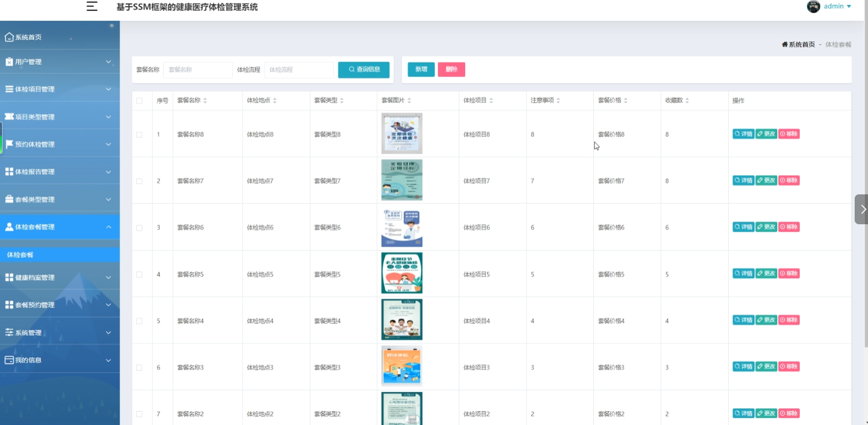Screen dimensions: 868x425
Task: Sort by 套餐价格 column sort icon
Action: [x=626, y=100]
